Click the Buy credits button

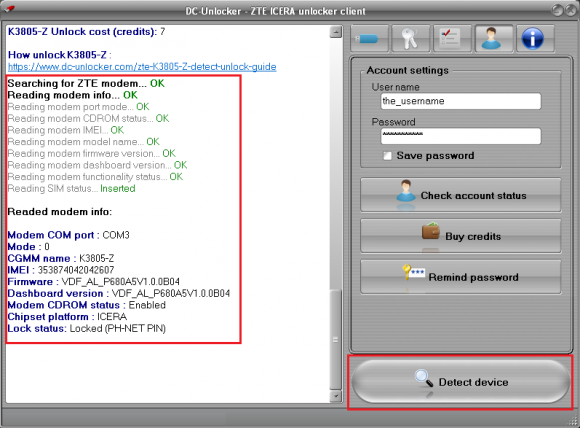[x=461, y=236]
